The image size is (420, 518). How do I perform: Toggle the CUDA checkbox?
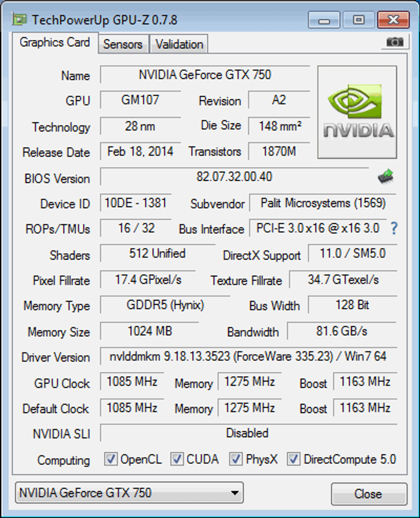pos(177,459)
